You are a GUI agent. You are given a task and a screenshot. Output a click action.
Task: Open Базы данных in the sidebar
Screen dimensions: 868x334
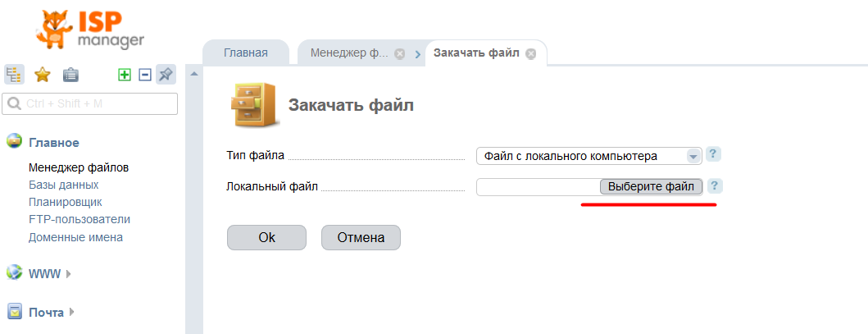pos(64,185)
